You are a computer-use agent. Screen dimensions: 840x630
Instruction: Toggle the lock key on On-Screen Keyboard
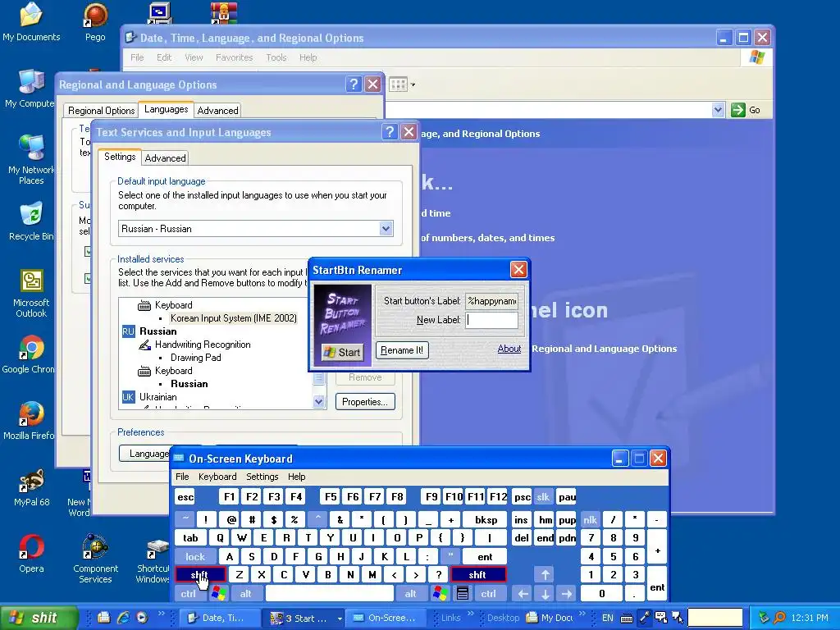[x=195, y=557]
